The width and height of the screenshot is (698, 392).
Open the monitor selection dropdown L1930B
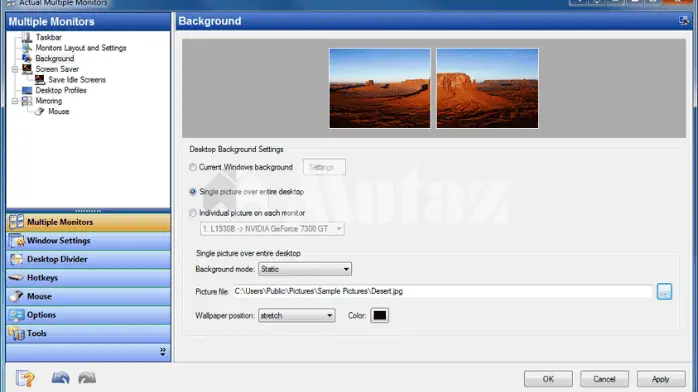pyautogui.click(x=272, y=229)
